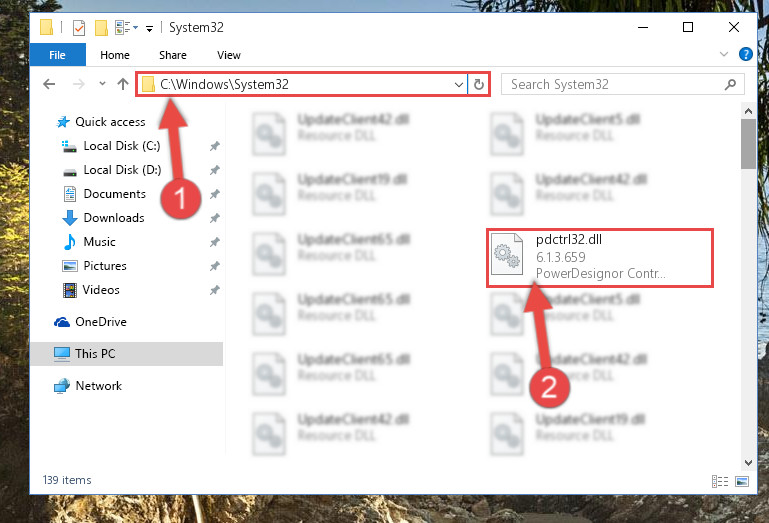
Task: Refresh the System32 folder view
Action: tap(479, 84)
